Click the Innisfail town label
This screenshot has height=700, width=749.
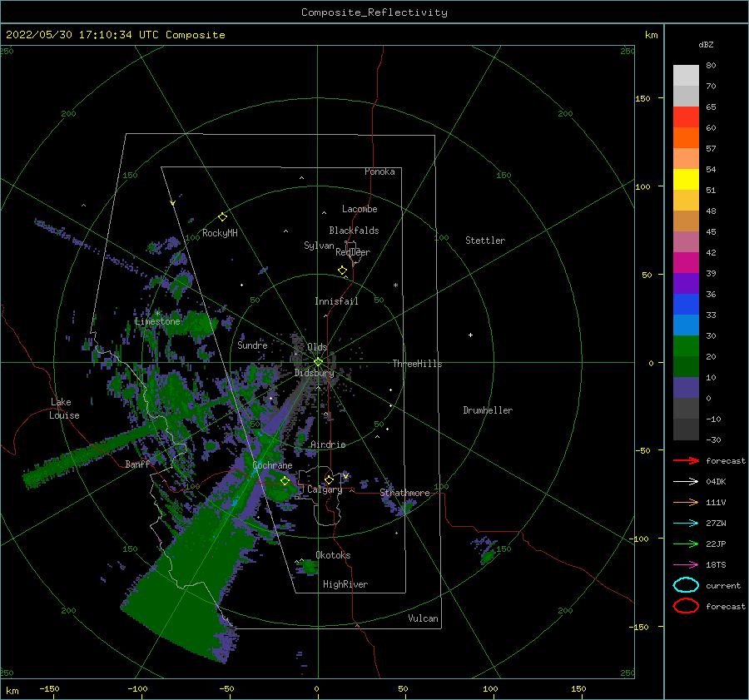click(336, 301)
